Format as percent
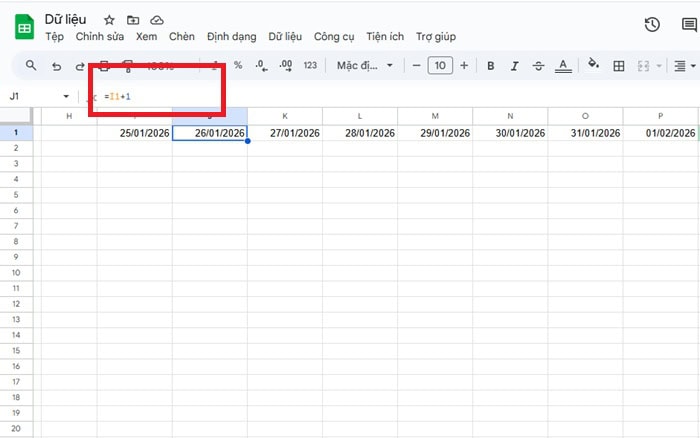 pos(238,66)
